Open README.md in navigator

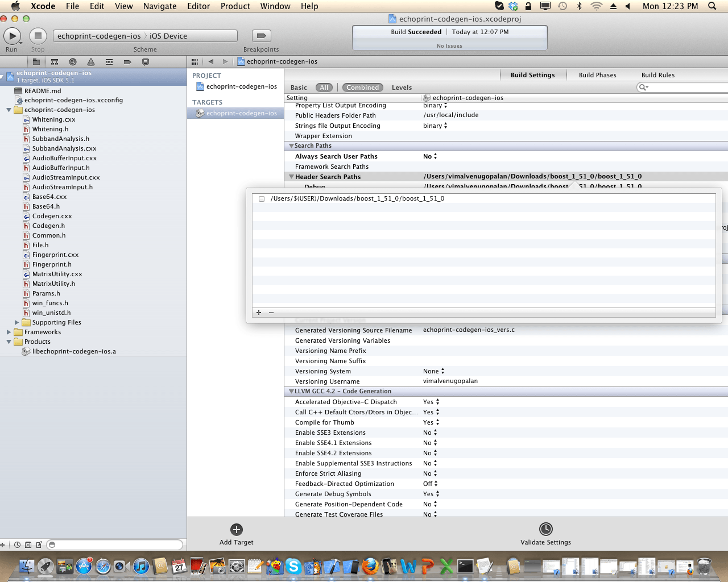click(x=43, y=91)
